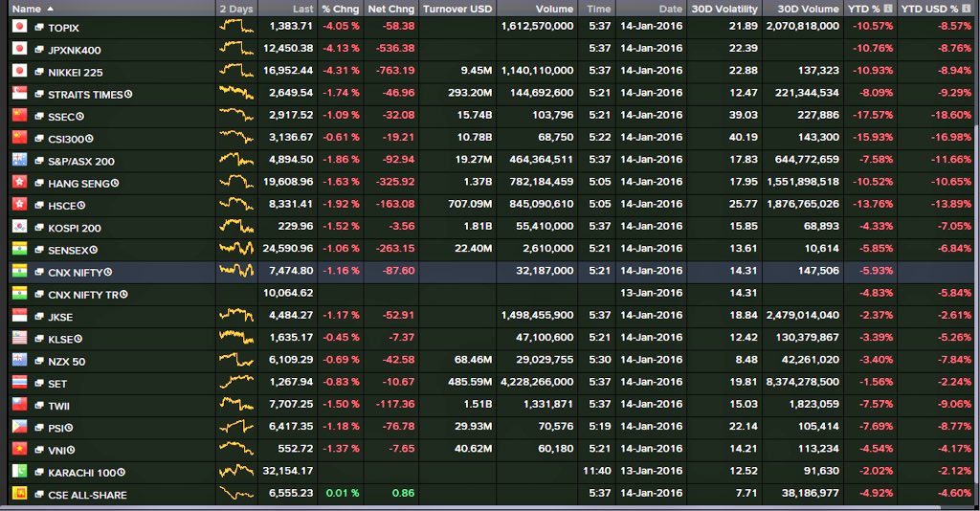The height and width of the screenshot is (511, 980).
Task: Click the 30D volatility 40.19 for CSI300
Action: 743,138
